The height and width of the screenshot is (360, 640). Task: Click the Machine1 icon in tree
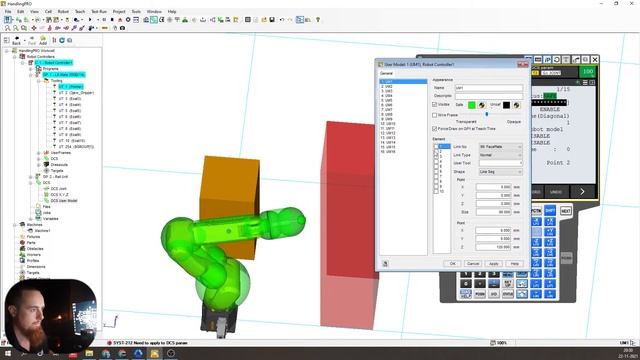pyautogui.click(x=30, y=231)
